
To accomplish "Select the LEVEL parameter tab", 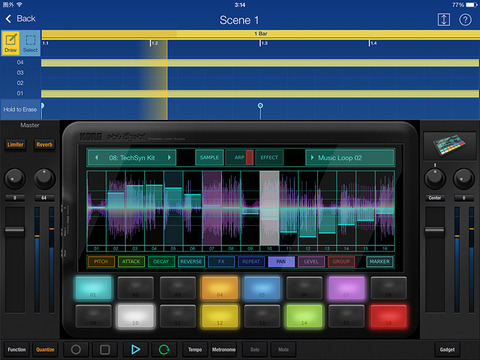I will tap(311, 262).
